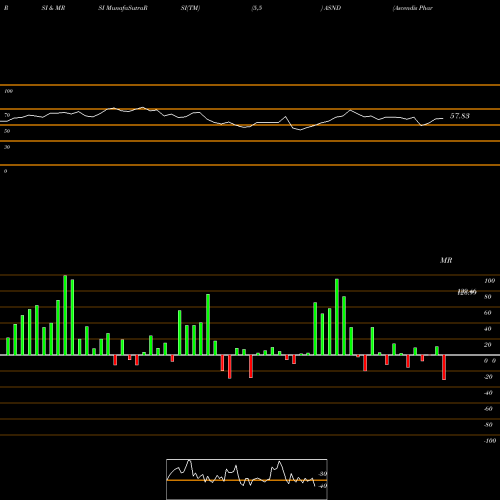The height and width of the screenshot is (500, 500).
Task: Open the mini oscillator chart thumbnail at the bottom
Action: 247,479
